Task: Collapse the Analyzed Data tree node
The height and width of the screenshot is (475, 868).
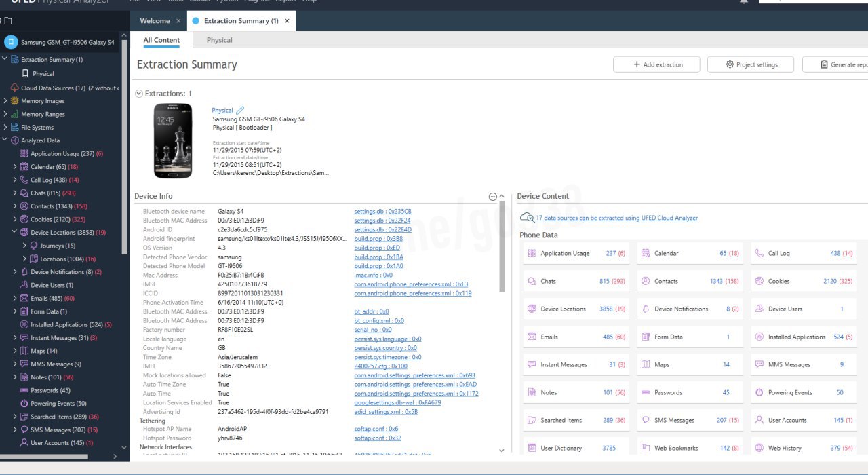Action: [x=5, y=140]
